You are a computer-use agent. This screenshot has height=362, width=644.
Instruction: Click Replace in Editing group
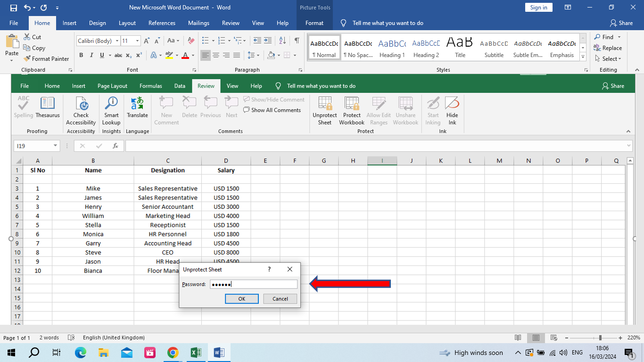tap(608, 48)
